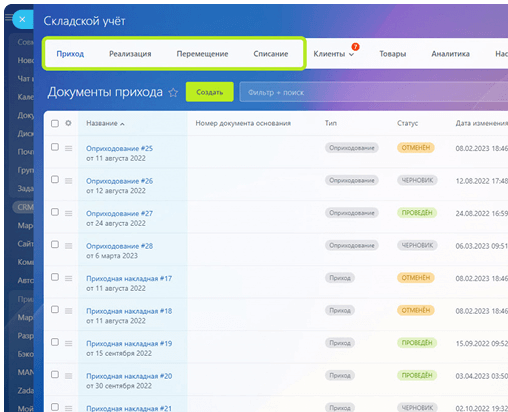508x412 pixels.
Task: Open row menu for Оприходование #28
Action: tap(68, 246)
